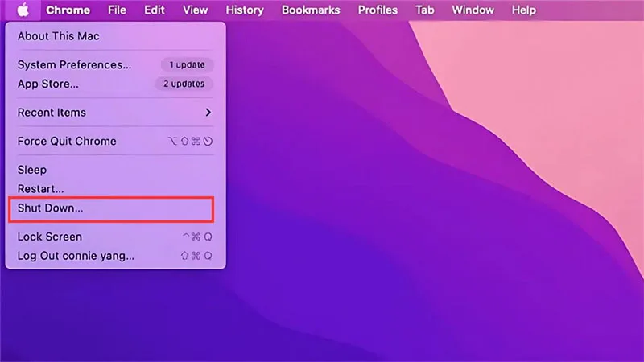Viewport: 644px width, 362px height.
Task: Open the Help menu
Action: tap(524, 10)
